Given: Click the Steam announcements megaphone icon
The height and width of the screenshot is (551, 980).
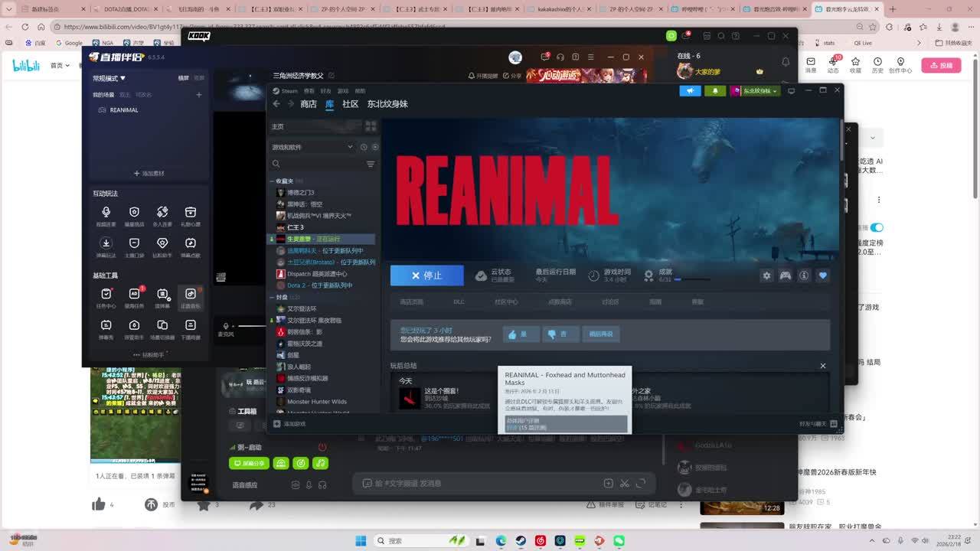Looking at the screenshot, I should tap(690, 90).
